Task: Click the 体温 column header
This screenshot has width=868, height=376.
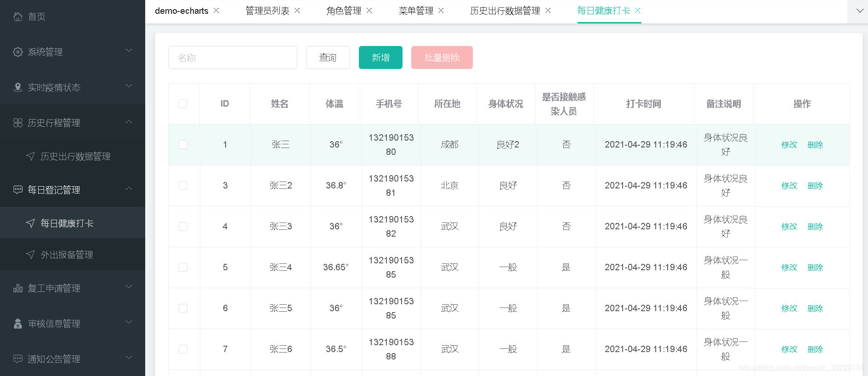Action: 335,104
